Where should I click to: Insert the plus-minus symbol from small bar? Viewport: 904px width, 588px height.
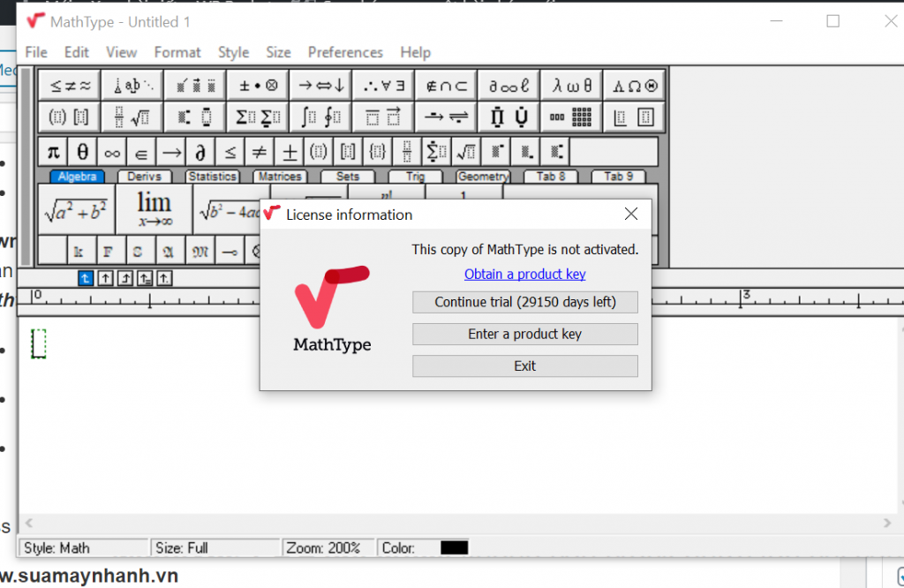(290, 152)
